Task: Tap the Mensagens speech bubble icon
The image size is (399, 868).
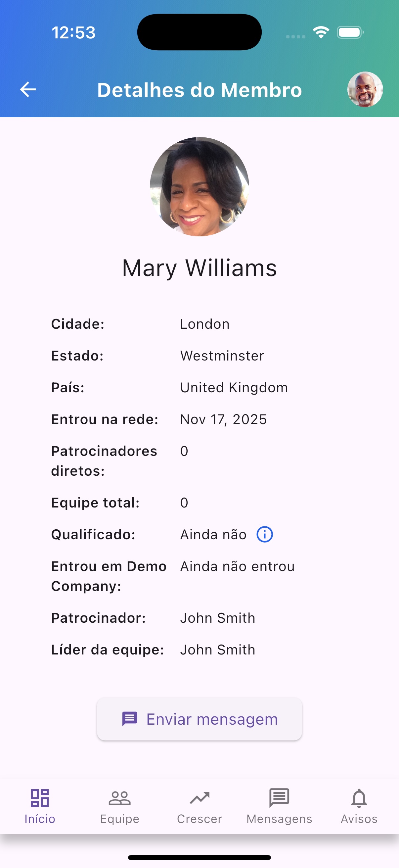Action: pyautogui.click(x=279, y=797)
